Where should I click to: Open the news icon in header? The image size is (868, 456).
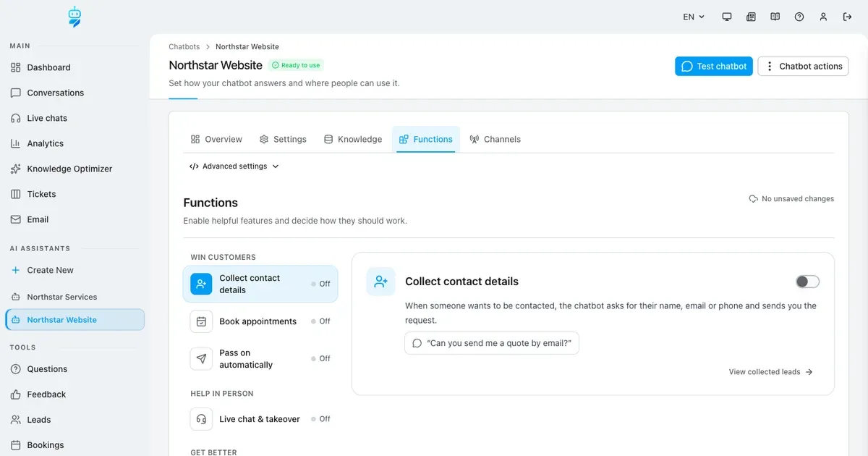click(751, 17)
